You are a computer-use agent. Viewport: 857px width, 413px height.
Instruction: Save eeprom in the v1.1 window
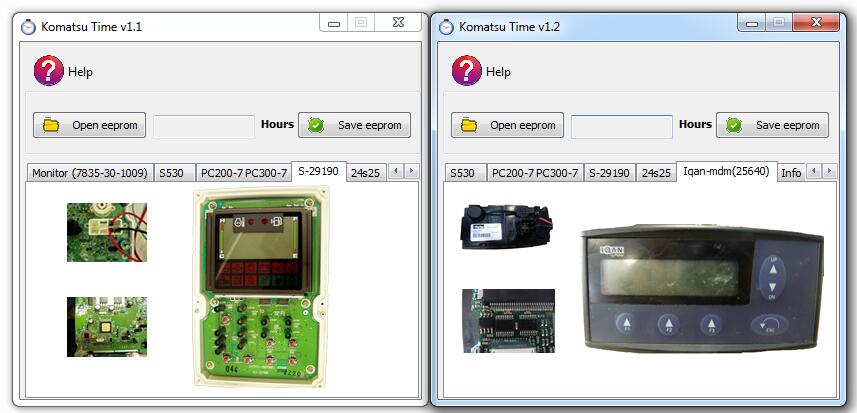(354, 125)
